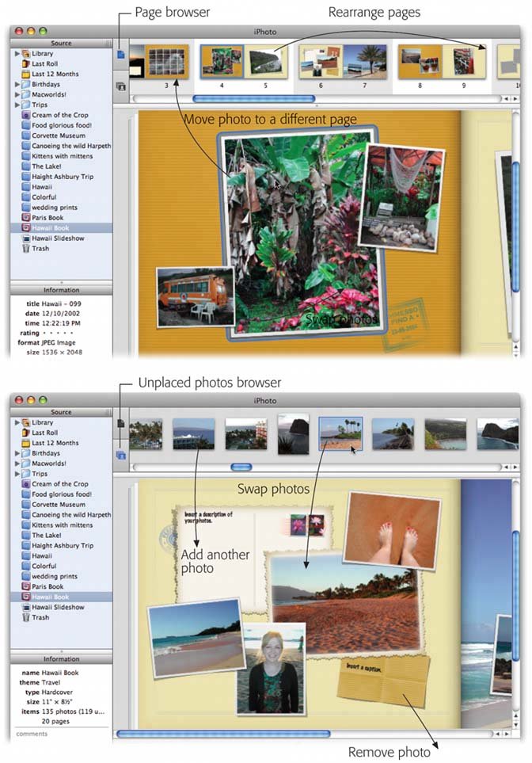Select Colorful album in the bottom window
Viewport: 532px width, 763px height.
pyautogui.click(x=44, y=566)
